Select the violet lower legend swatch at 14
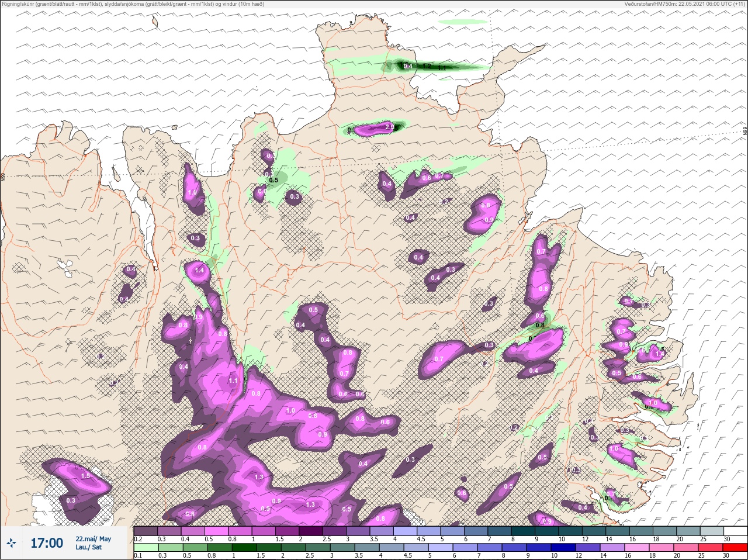Viewport: 748px width, 560px height. [x=614, y=548]
